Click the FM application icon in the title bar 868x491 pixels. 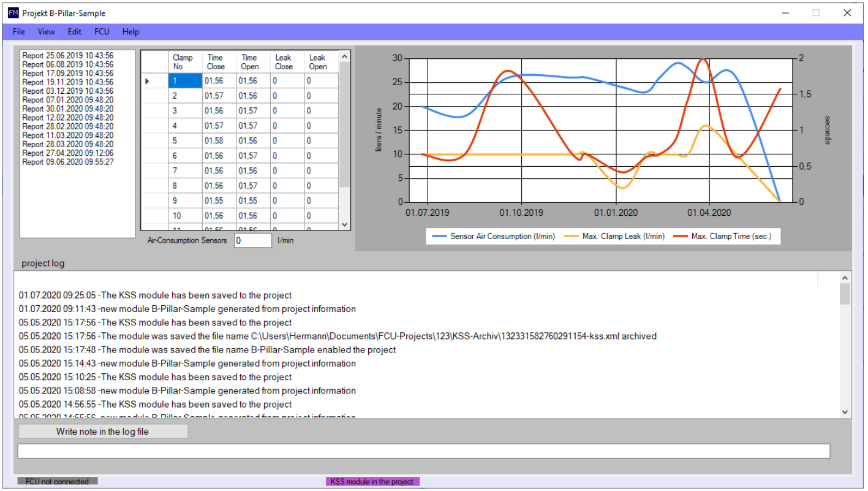[12, 12]
